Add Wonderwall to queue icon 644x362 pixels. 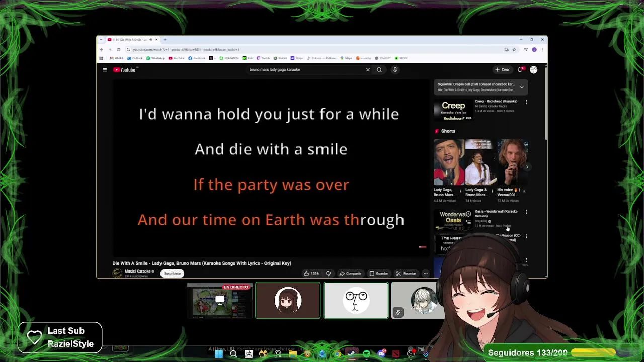pos(468,222)
